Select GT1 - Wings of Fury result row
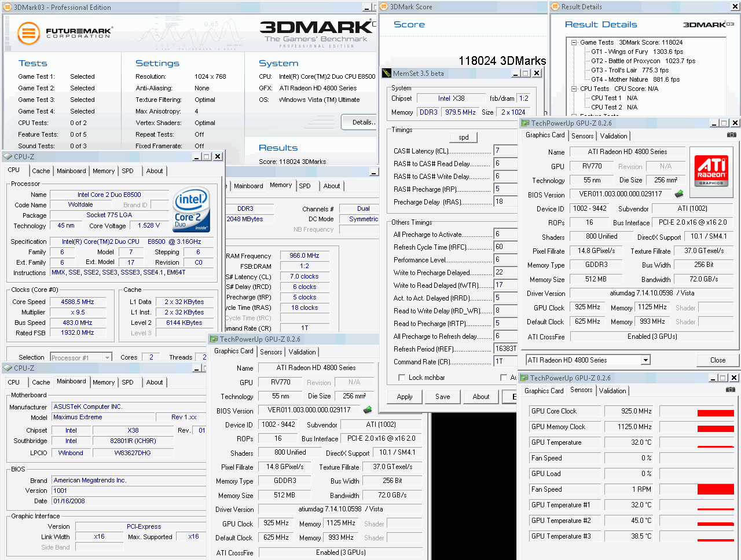 (x=637, y=52)
